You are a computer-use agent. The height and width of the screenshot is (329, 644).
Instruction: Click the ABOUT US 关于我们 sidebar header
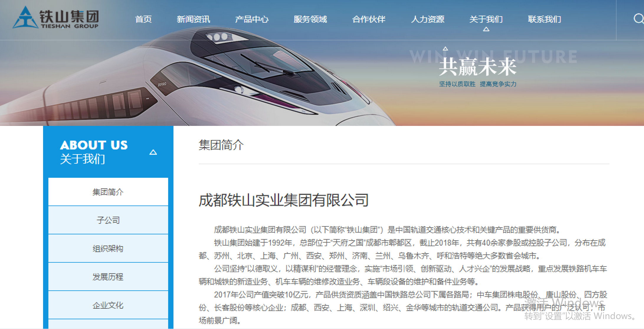[108, 152]
